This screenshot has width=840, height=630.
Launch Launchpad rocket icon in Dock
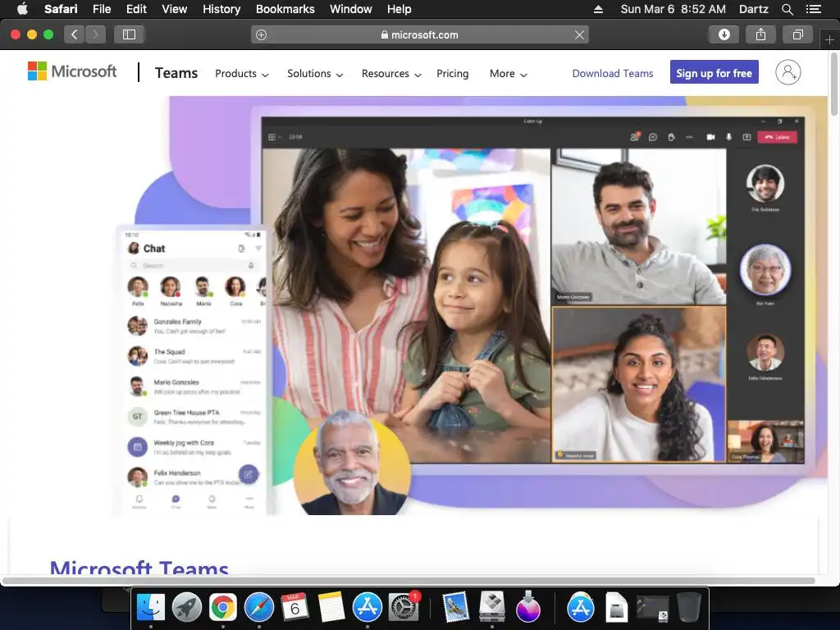point(187,607)
